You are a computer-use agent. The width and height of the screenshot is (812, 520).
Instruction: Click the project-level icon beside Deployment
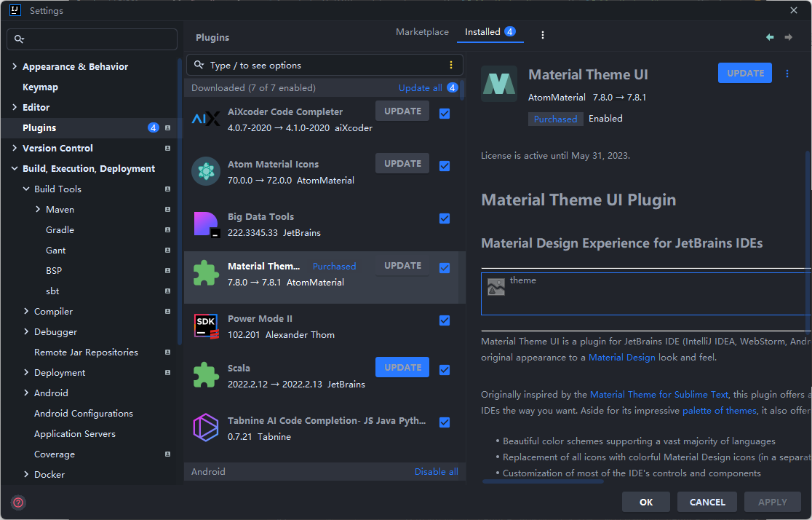[167, 373]
